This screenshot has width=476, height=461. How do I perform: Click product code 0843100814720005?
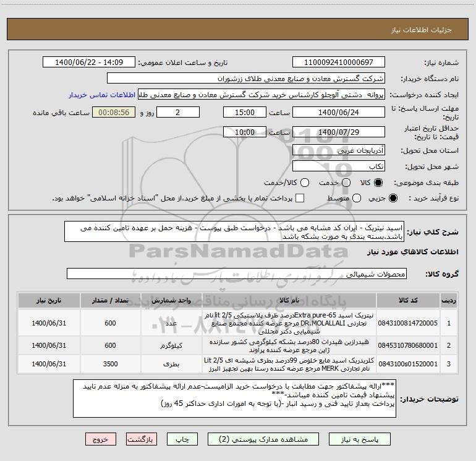pyautogui.click(x=408, y=323)
